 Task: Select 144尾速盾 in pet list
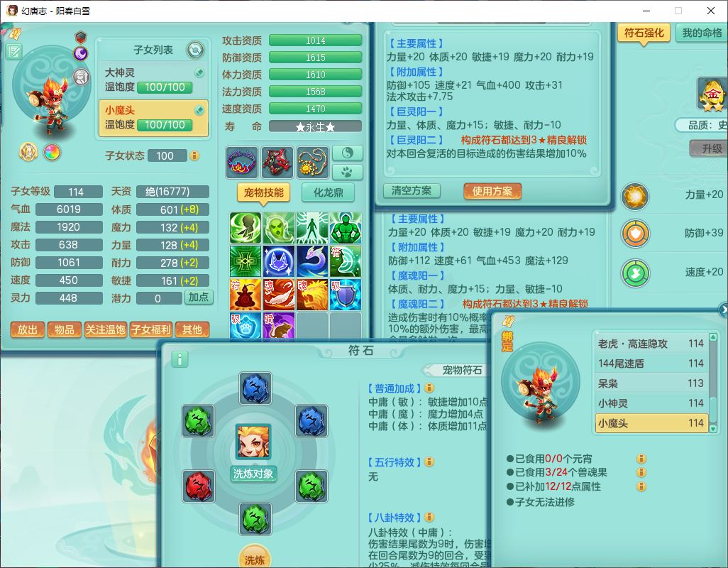click(x=651, y=364)
